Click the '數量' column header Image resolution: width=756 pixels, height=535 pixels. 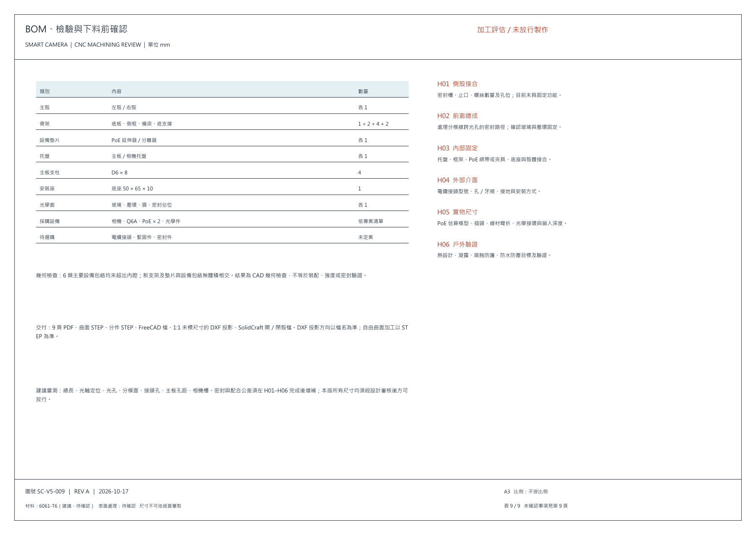point(363,91)
